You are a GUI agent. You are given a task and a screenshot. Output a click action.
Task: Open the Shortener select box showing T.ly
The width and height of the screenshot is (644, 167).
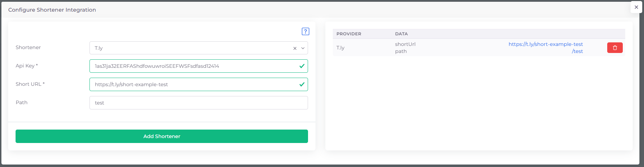click(x=191, y=48)
